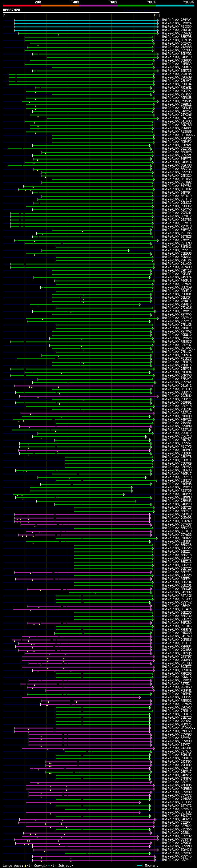Select hit UniRef100_C3UVS6
Viewport: 197px width, 868px height.
pyautogui.click(x=176, y=467)
